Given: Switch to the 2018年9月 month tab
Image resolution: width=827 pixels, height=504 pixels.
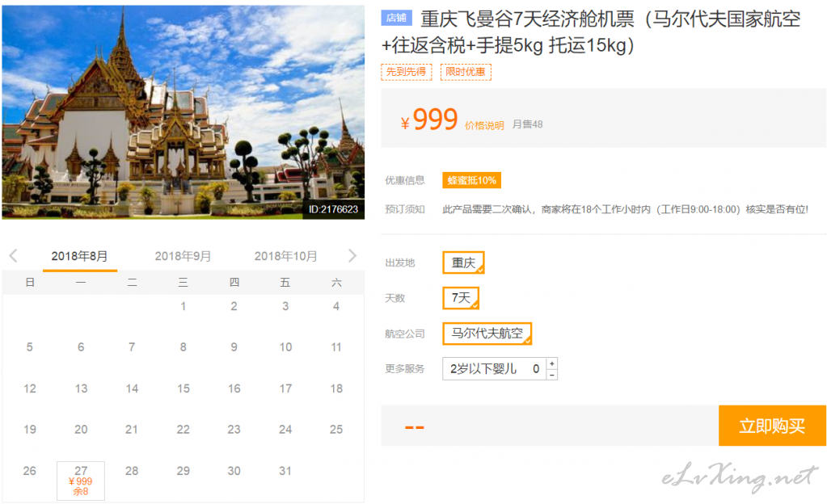Looking at the screenshot, I should click(183, 256).
